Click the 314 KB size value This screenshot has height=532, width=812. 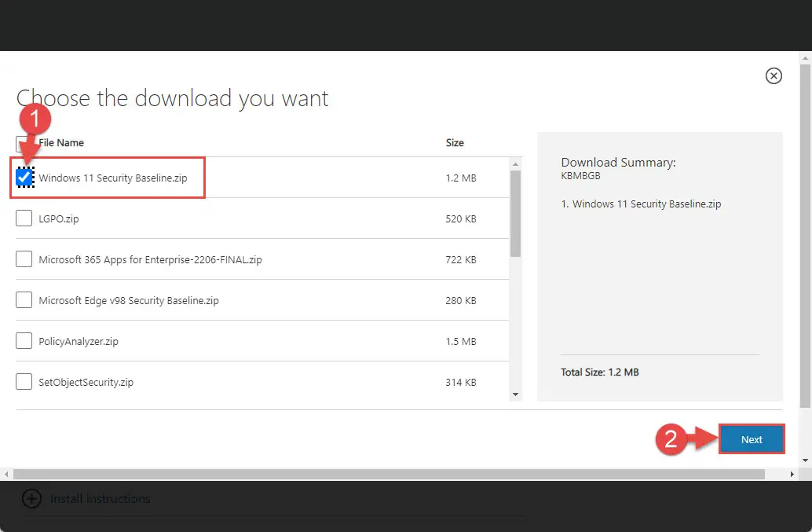[x=461, y=382]
